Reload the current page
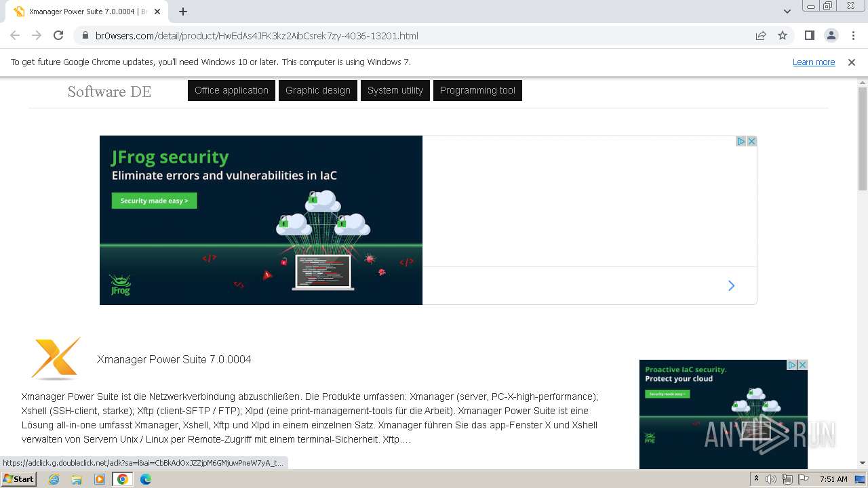This screenshot has width=868, height=488. coord(58,35)
